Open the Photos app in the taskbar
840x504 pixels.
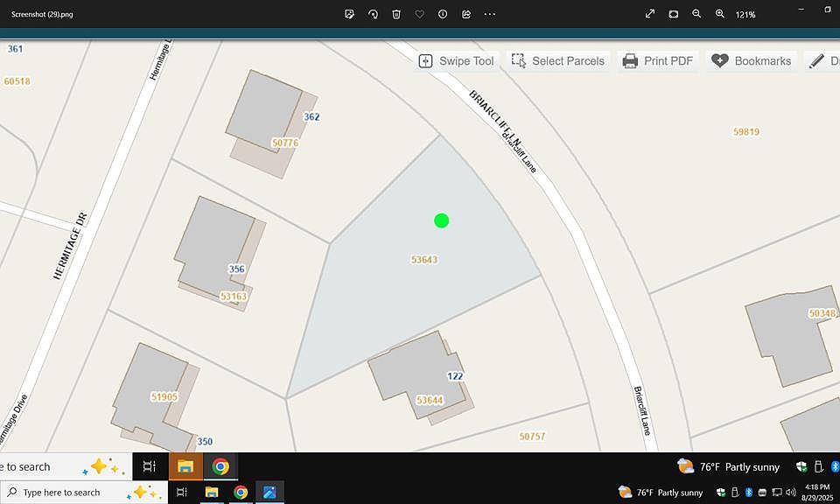coord(269,493)
